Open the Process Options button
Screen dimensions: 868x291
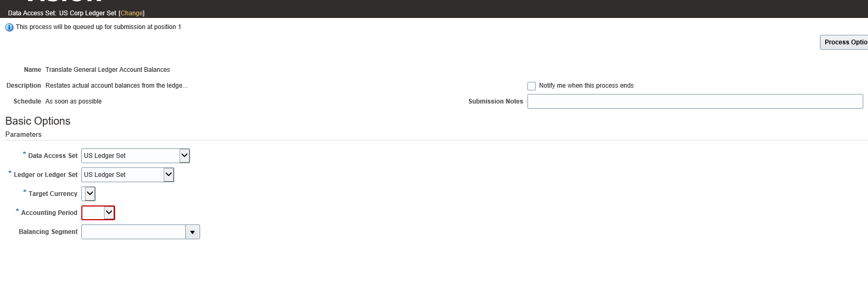(x=845, y=42)
